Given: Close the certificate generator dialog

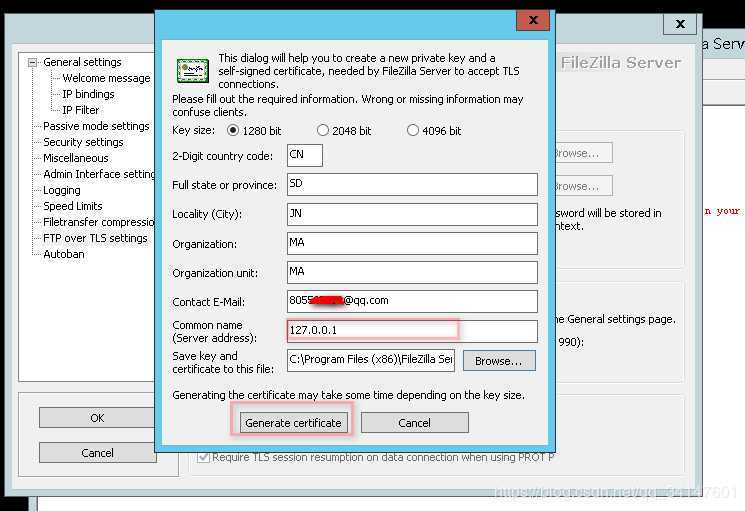Looking at the screenshot, I should (533, 20).
